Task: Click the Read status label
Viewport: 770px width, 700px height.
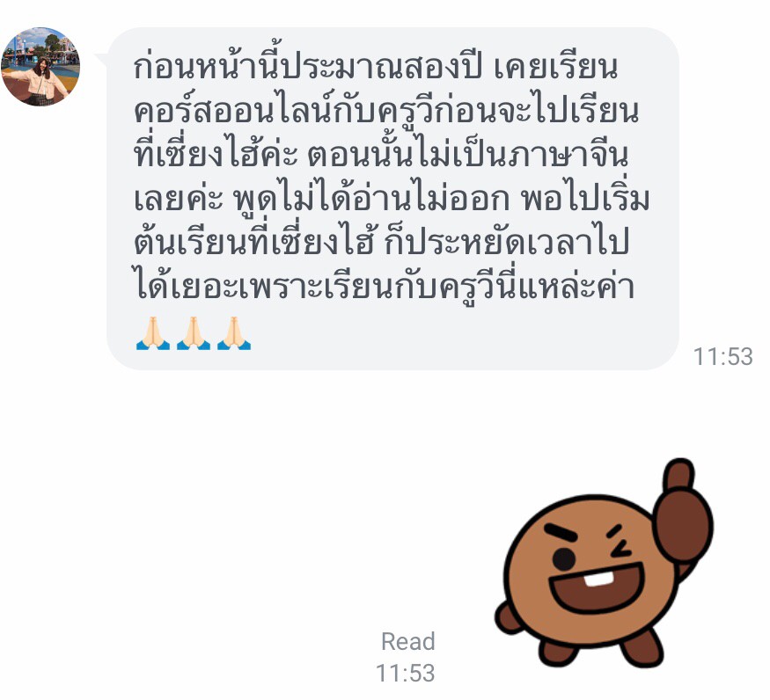Action: [408, 642]
